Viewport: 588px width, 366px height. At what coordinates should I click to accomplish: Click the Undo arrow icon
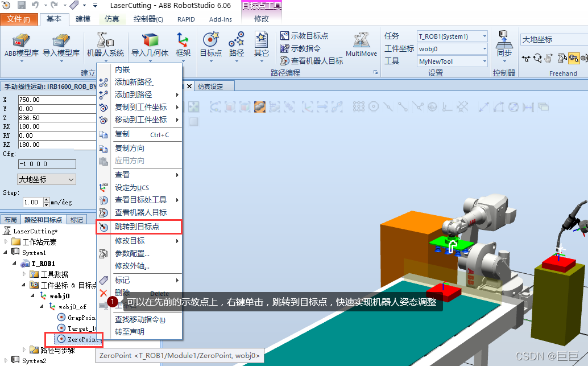pyautogui.click(x=35, y=5)
